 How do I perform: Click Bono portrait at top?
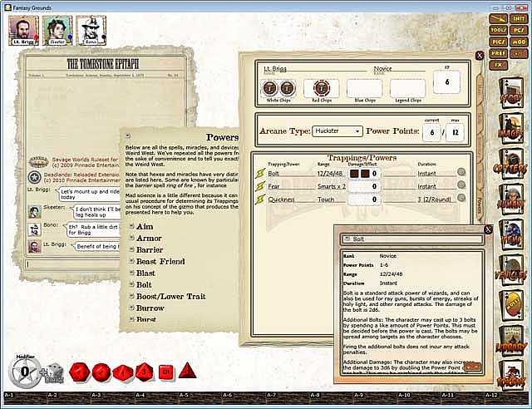(x=91, y=31)
